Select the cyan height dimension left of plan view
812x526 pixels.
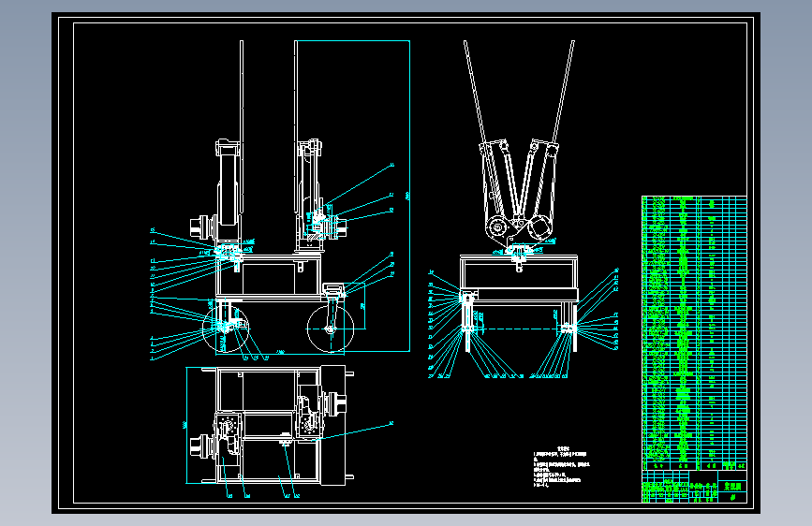[x=186, y=426]
